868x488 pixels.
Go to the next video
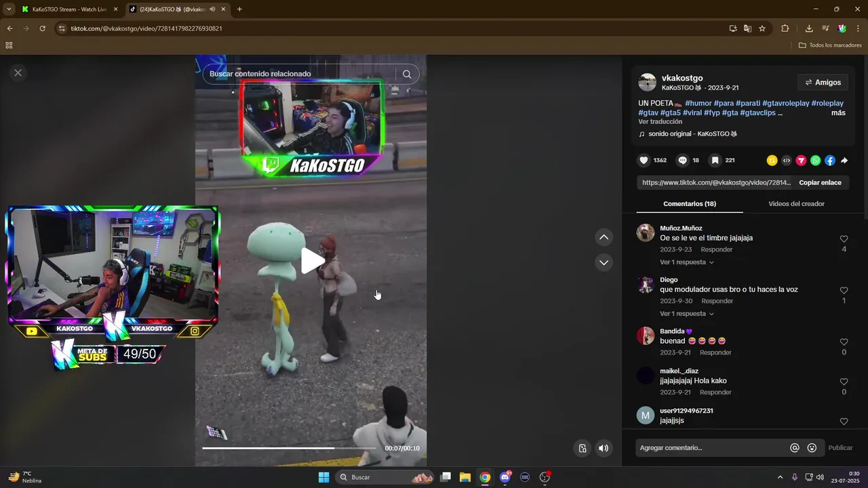[604, 262]
